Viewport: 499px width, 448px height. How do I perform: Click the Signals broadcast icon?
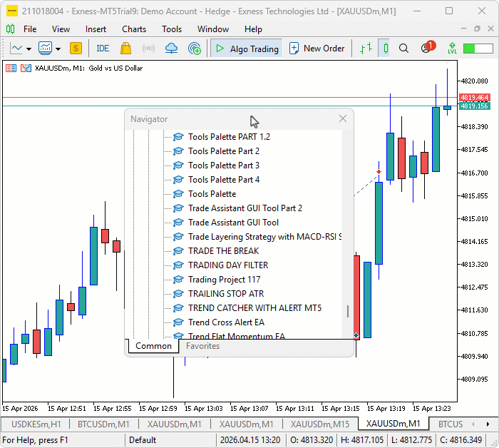(x=148, y=49)
